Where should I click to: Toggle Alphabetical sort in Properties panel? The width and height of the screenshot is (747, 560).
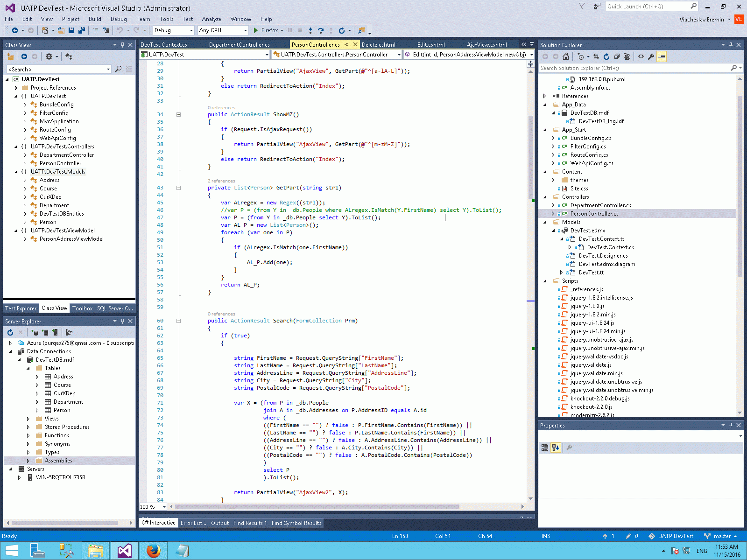(x=555, y=448)
